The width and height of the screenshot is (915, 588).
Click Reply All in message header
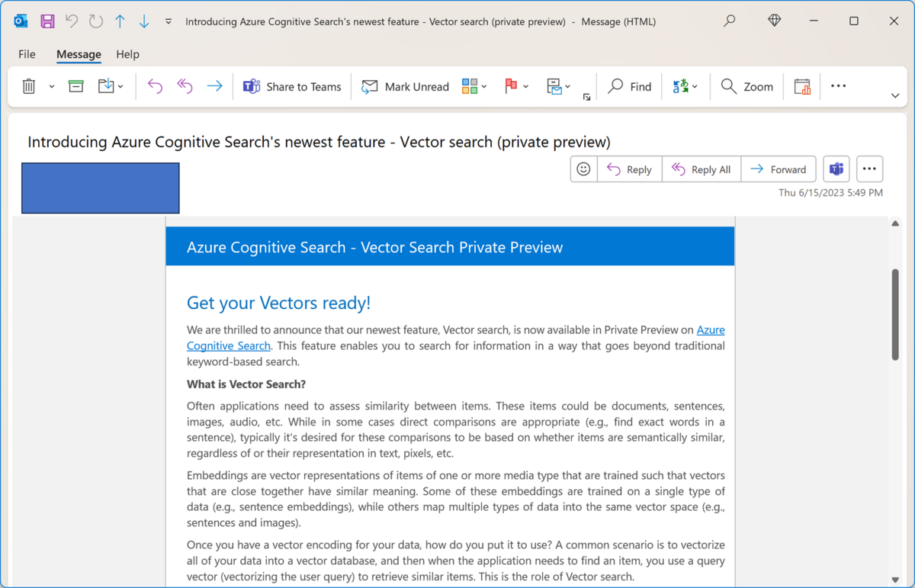click(701, 169)
